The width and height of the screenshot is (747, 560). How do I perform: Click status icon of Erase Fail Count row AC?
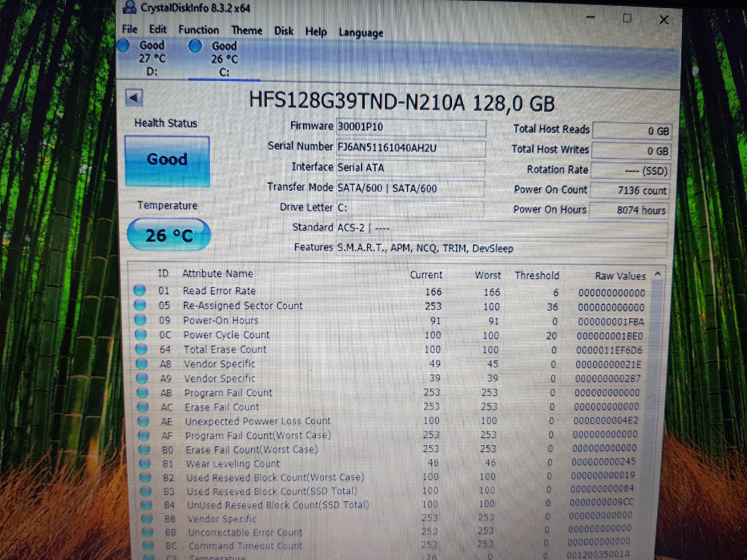143,407
